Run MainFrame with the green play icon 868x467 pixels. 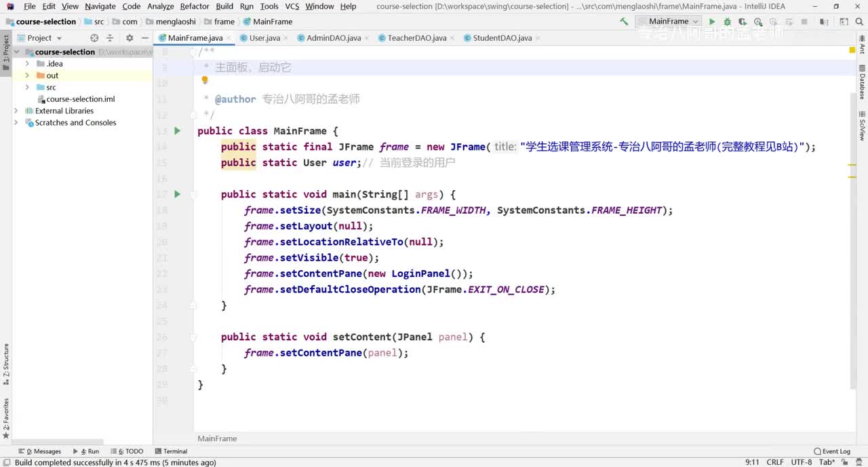pos(712,22)
